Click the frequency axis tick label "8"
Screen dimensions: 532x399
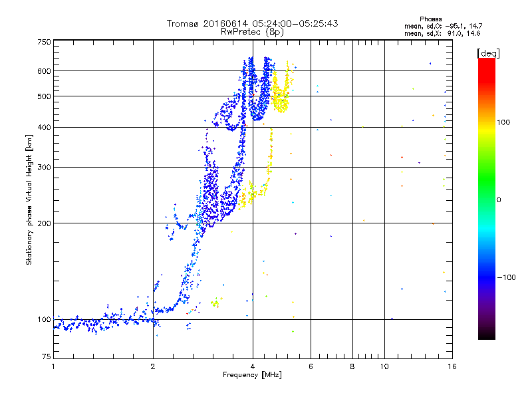coord(352,366)
